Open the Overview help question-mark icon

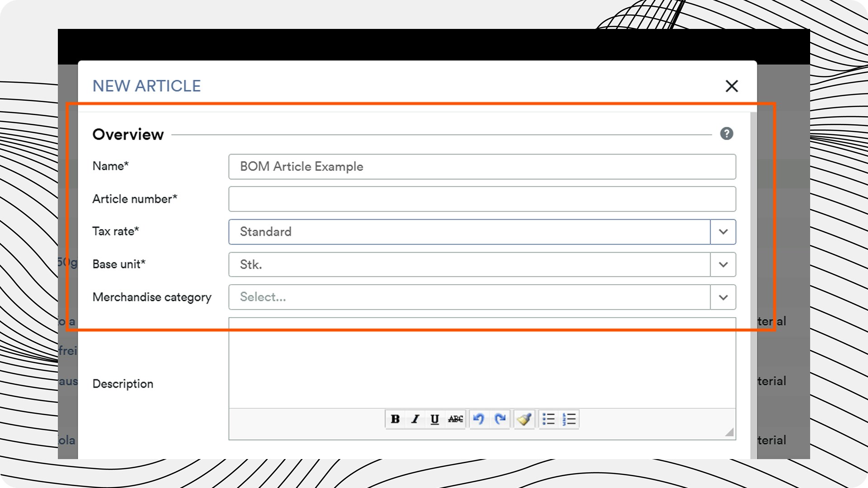coord(726,134)
